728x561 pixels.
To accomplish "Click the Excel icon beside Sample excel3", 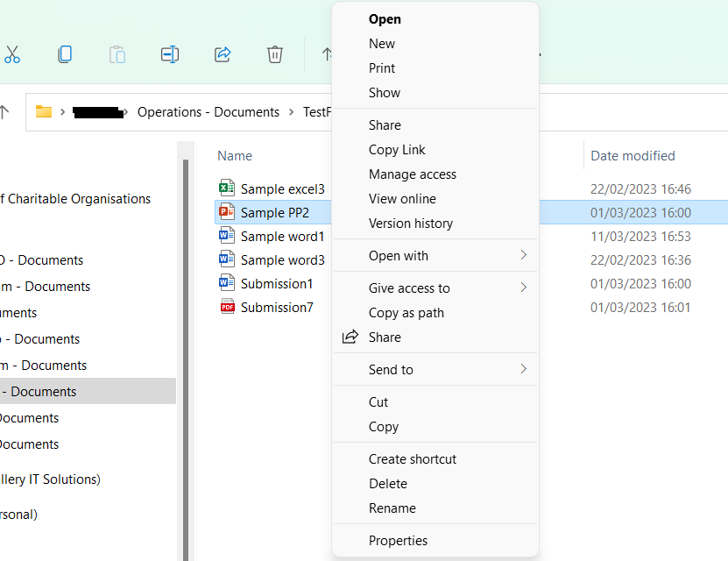I will pyautogui.click(x=224, y=188).
